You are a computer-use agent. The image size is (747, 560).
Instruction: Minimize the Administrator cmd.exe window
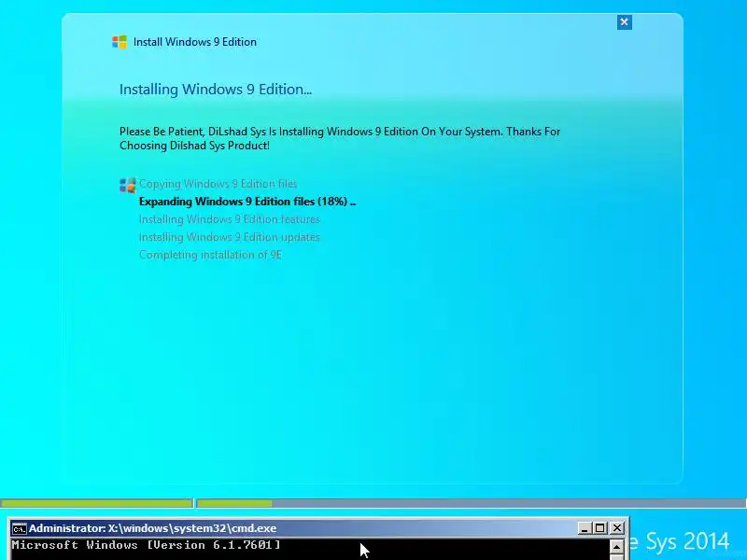(x=585, y=528)
